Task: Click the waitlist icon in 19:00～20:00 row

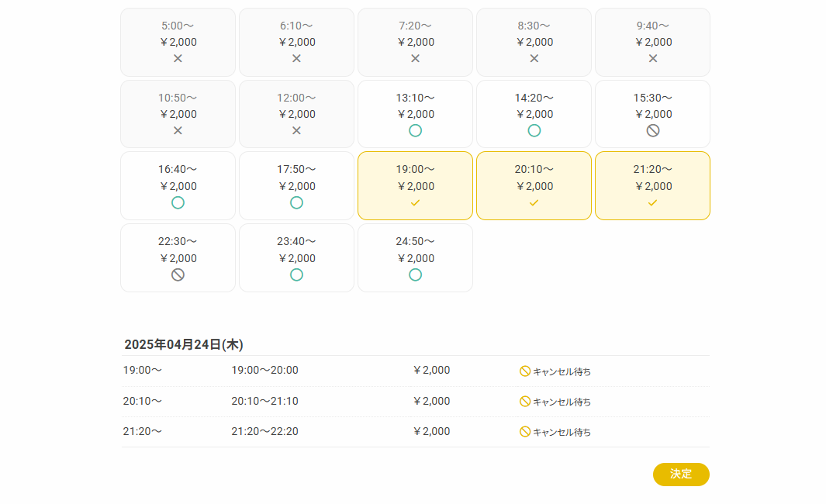Action: (x=524, y=371)
